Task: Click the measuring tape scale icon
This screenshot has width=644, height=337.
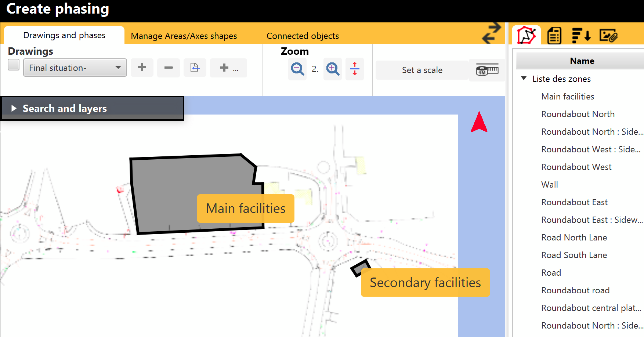Action: (487, 70)
